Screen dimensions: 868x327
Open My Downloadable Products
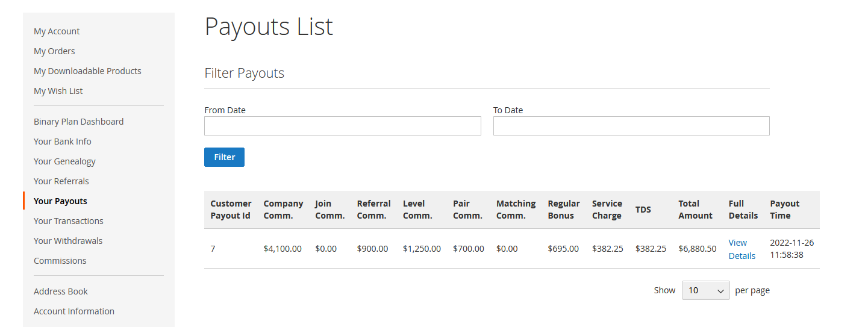pyautogui.click(x=87, y=71)
